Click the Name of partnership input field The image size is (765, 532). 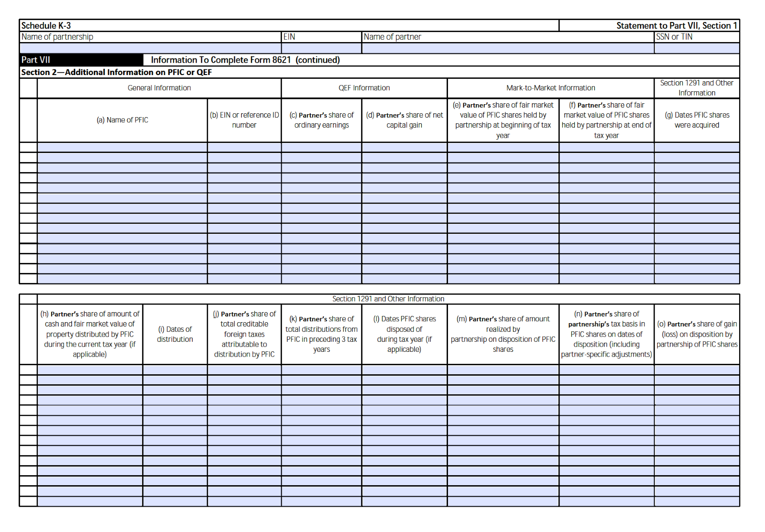(x=150, y=48)
